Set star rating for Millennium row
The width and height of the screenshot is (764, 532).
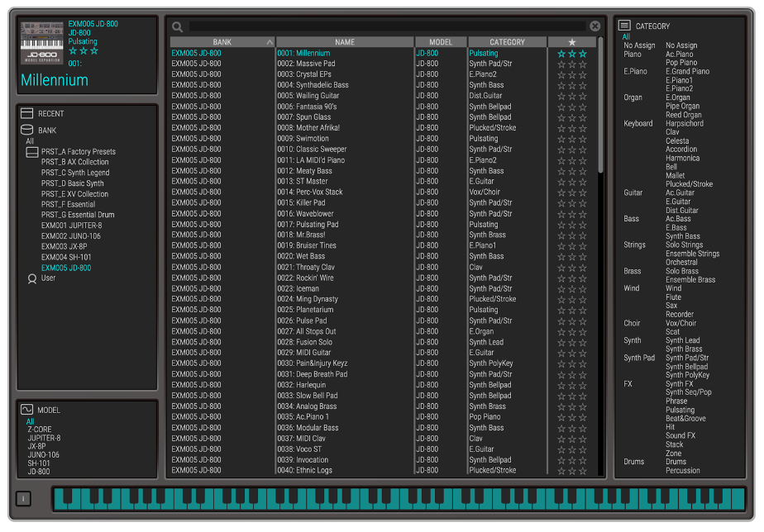[572, 54]
